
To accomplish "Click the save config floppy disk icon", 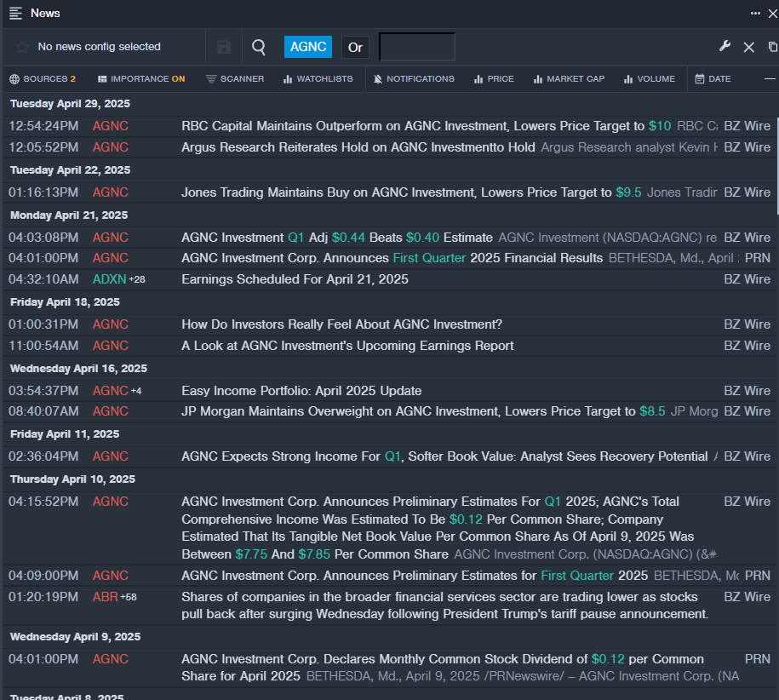I will [224, 47].
